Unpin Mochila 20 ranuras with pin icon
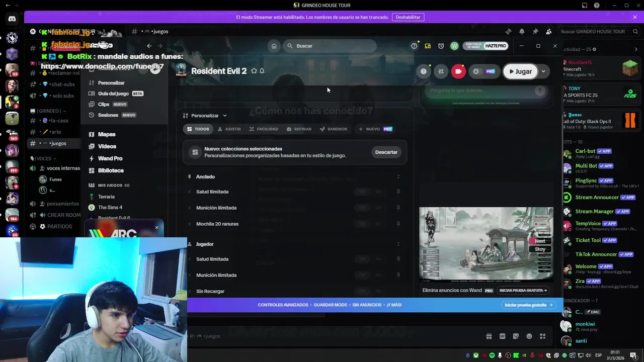The height and width of the screenshot is (362, 644). [x=398, y=224]
